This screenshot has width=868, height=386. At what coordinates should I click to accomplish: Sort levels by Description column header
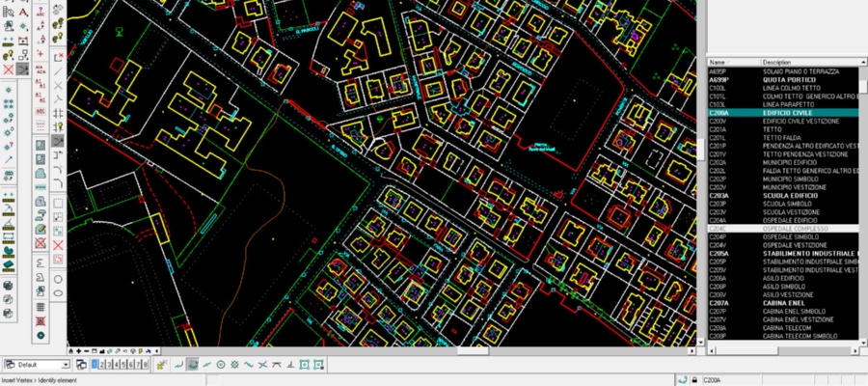[808, 62]
